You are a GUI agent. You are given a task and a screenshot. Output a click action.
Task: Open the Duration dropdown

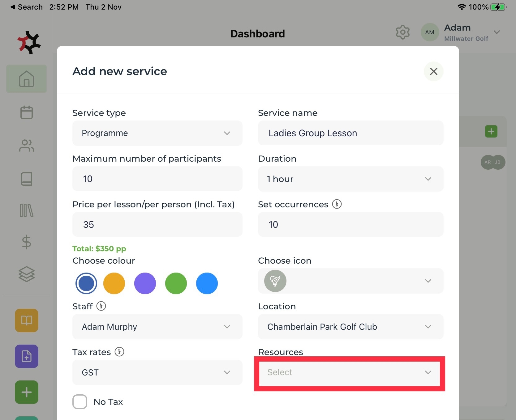(x=350, y=179)
